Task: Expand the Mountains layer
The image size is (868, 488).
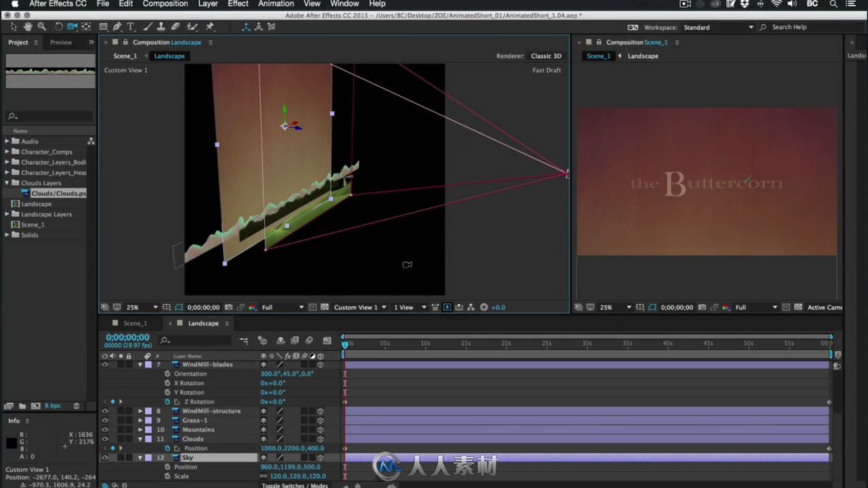Action: (x=140, y=429)
